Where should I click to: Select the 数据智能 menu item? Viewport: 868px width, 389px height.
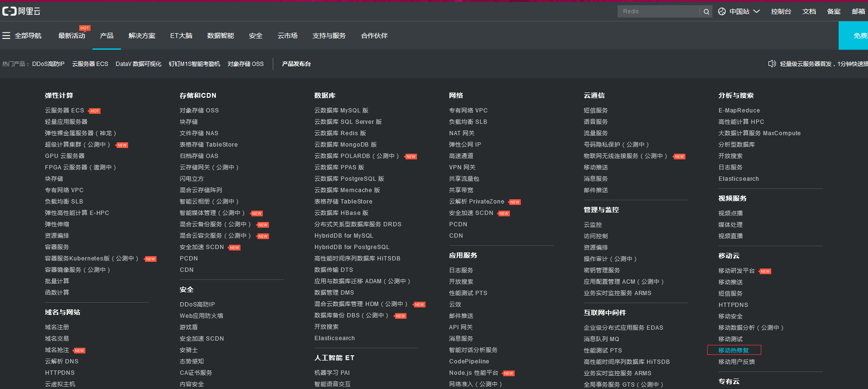click(221, 36)
